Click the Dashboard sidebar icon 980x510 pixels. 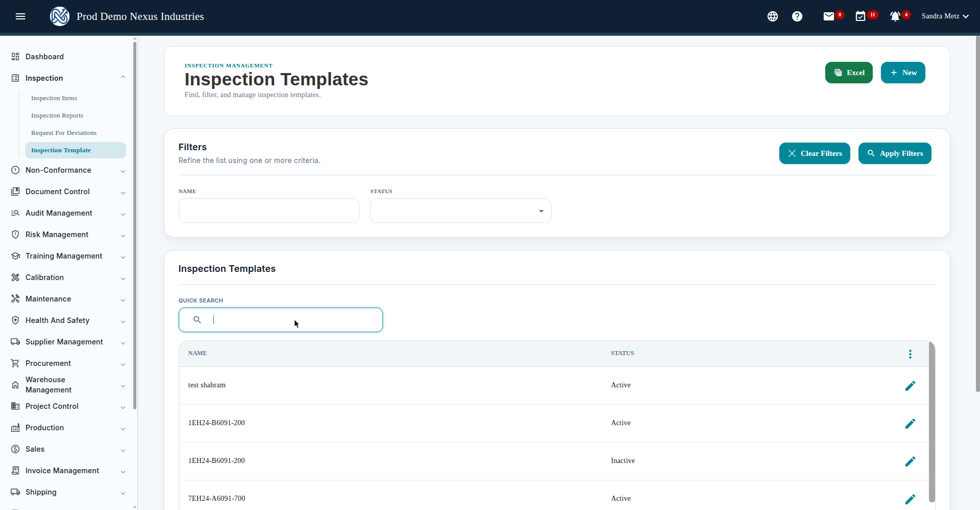click(x=15, y=57)
